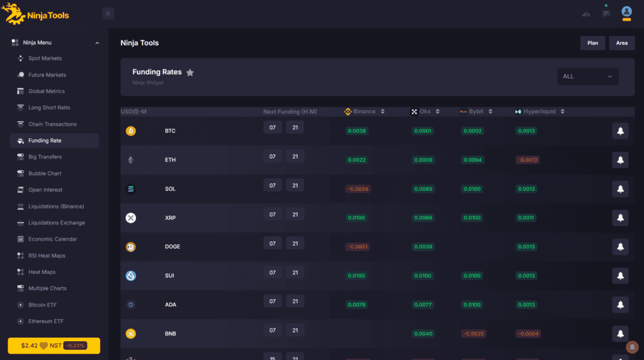Click the SOL coin icon
Image resolution: width=644 pixels, height=360 pixels.
pyautogui.click(x=131, y=189)
